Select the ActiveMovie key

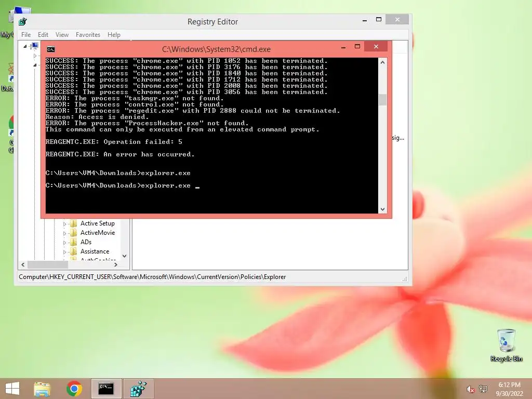[x=98, y=233]
